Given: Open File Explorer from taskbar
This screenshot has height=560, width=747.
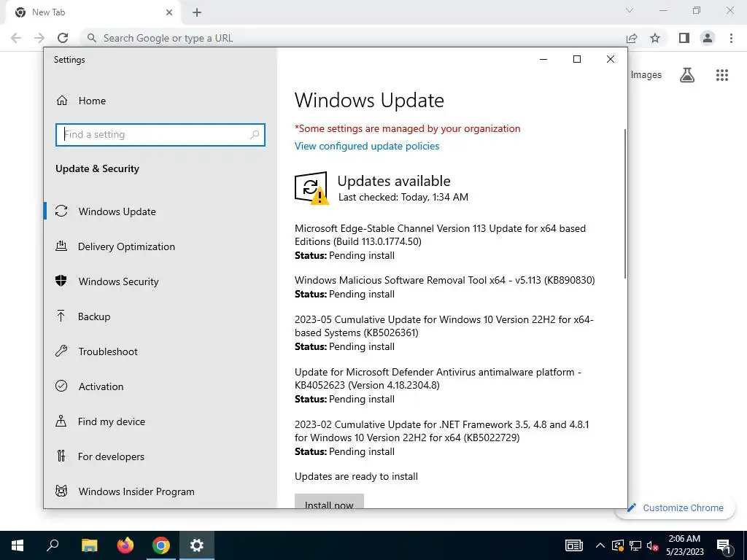Looking at the screenshot, I should point(89,545).
